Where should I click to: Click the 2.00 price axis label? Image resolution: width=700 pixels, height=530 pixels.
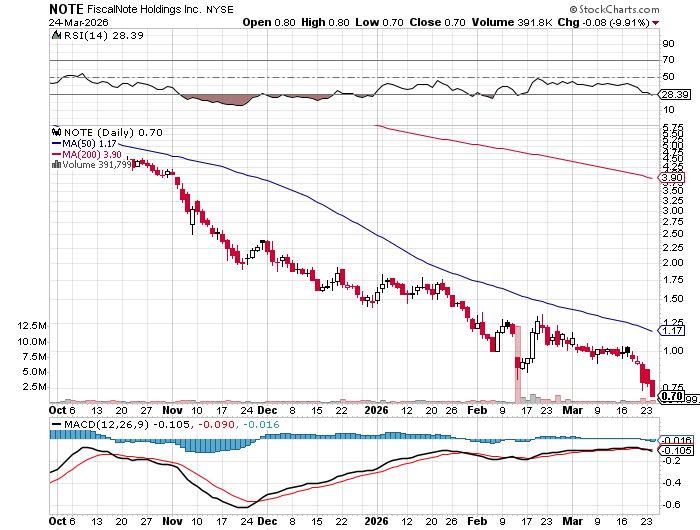pyautogui.click(x=673, y=263)
